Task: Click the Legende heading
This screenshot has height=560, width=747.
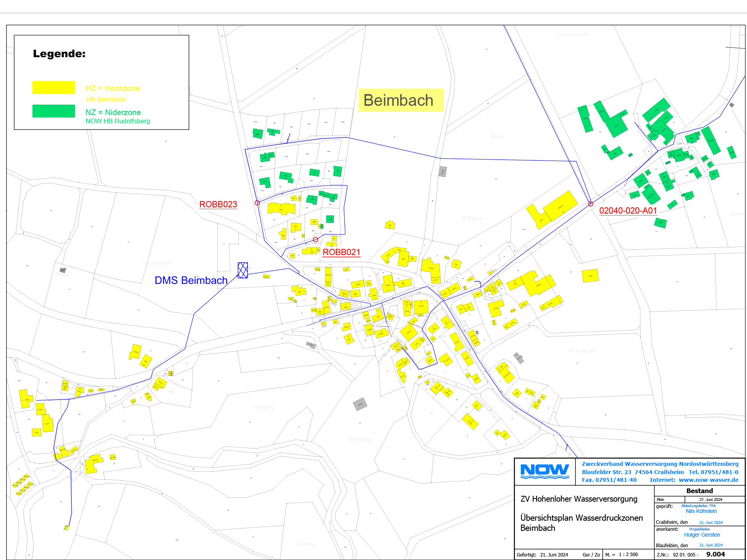Action: [x=59, y=54]
